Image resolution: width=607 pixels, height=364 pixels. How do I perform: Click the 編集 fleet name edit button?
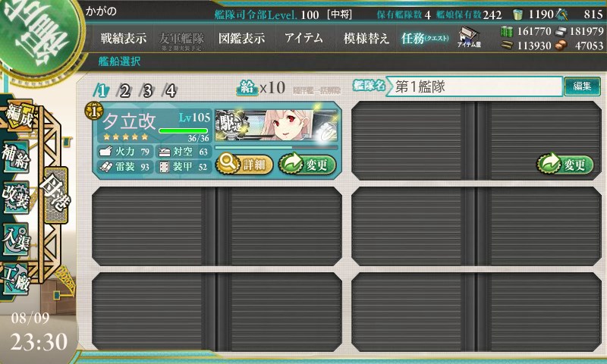click(582, 86)
